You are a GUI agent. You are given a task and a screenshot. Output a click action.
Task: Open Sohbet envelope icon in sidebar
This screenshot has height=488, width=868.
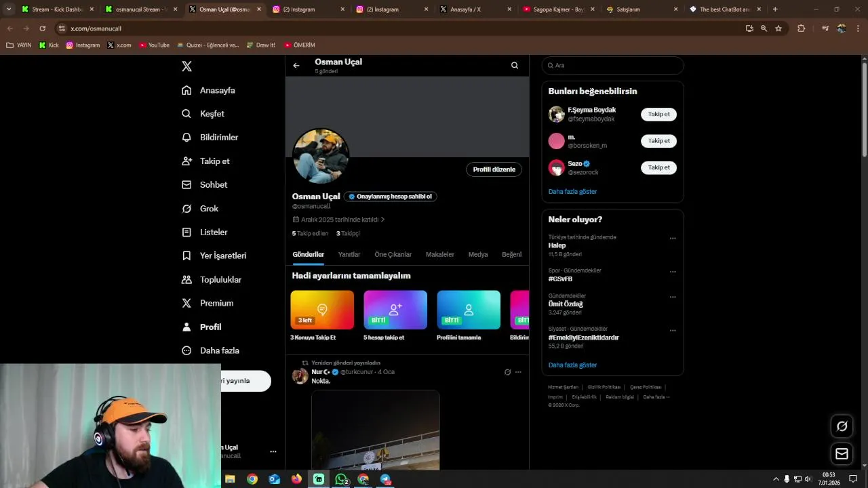tap(186, 184)
